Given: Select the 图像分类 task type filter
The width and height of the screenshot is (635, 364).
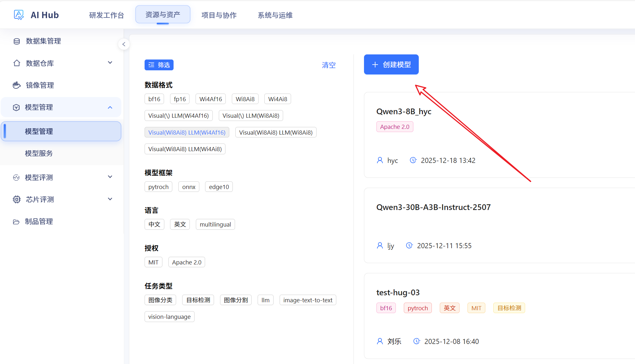Looking at the screenshot, I should (161, 300).
